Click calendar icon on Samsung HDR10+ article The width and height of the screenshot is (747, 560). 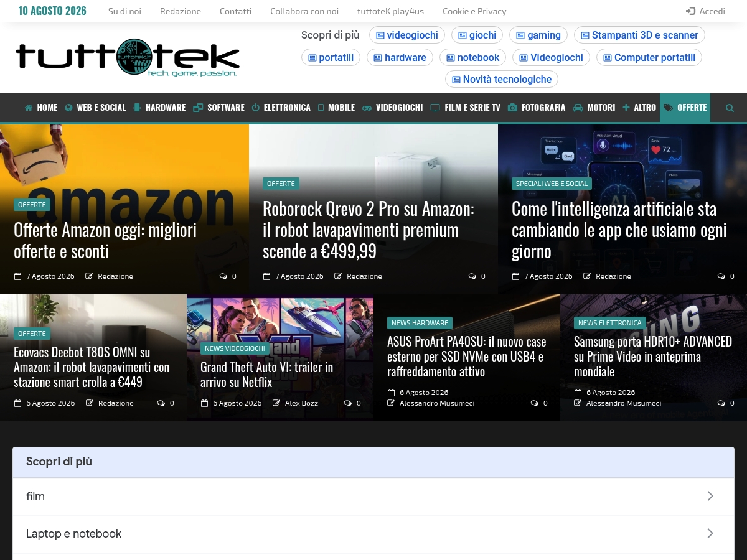click(x=578, y=393)
